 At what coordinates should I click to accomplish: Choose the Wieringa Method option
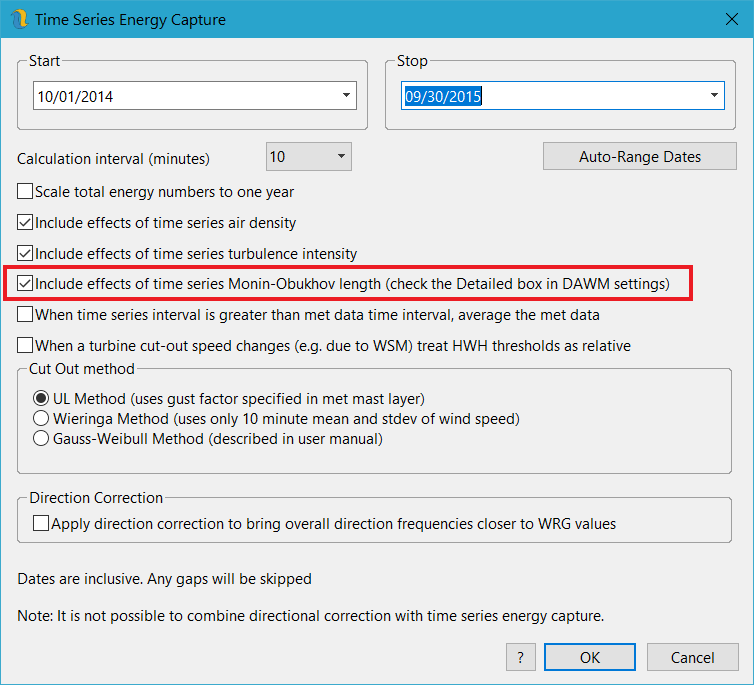(41, 418)
